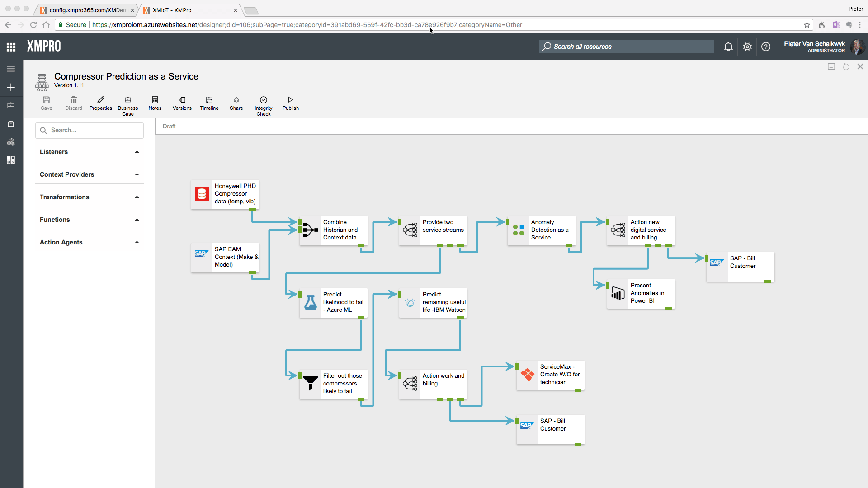Click the Publish icon
This screenshot has width=868, height=488.
pyautogui.click(x=291, y=103)
